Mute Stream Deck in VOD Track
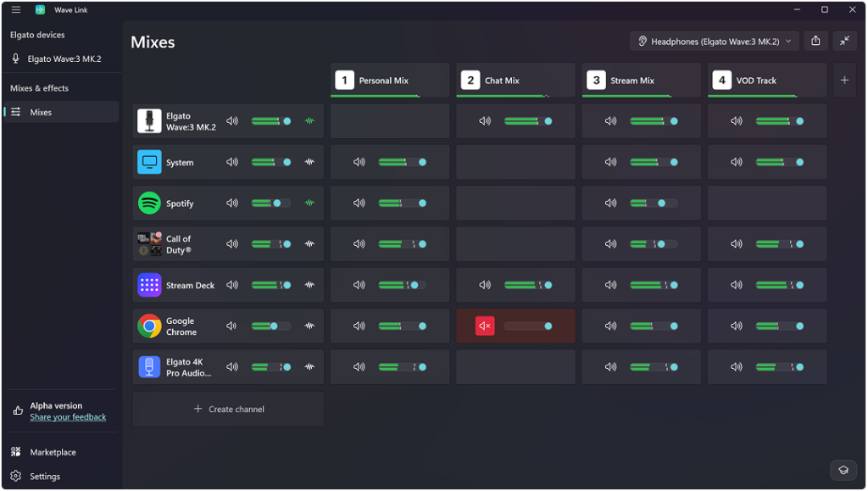The image size is (868, 491). [x=737, y=285]
